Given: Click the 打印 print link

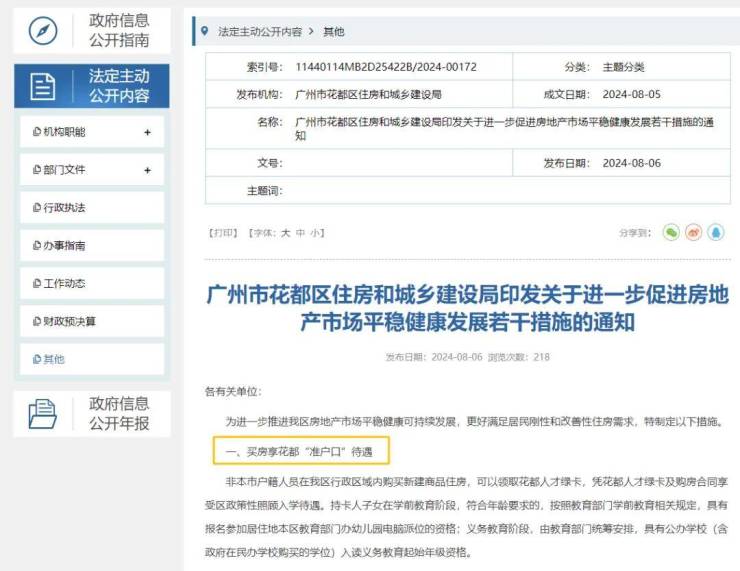Looking at the screenshot, I should point(223,233).
